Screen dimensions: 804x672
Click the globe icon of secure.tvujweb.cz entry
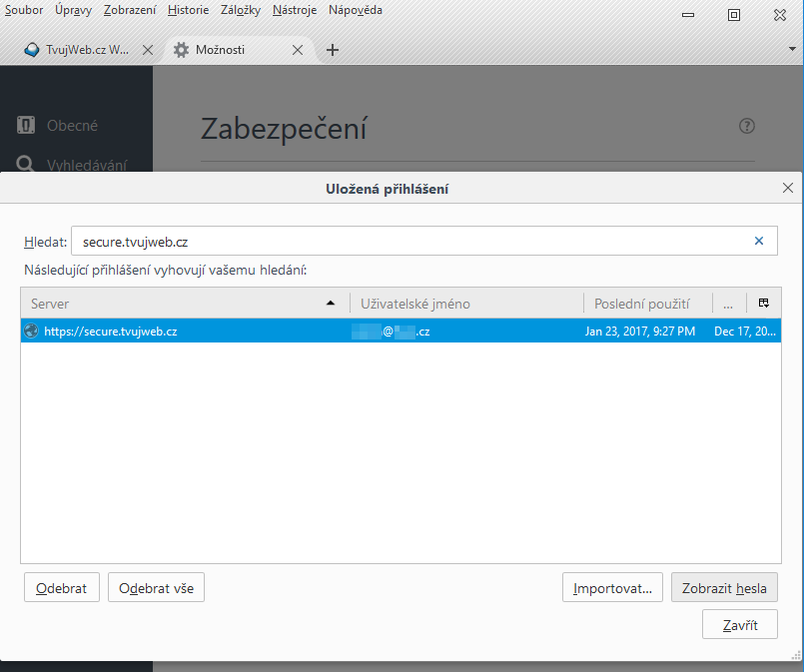31,331
